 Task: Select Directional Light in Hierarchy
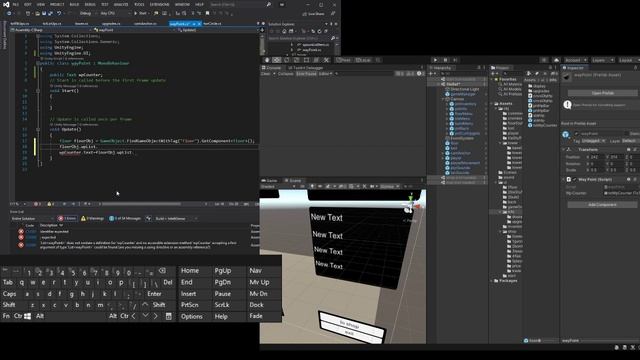point(464,89)
